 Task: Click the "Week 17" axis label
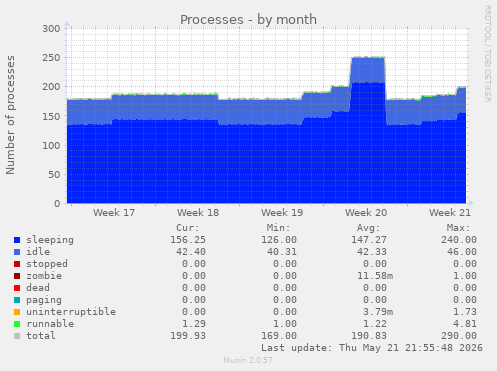pyautogui.click(x=114, y=213)
